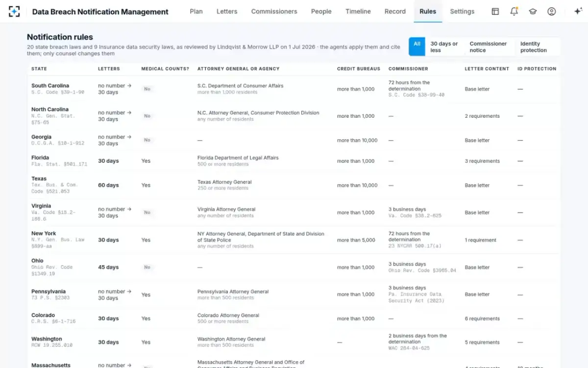
Task: Click Georgia's more than 10,000 value
Action: tap(357, 140)
